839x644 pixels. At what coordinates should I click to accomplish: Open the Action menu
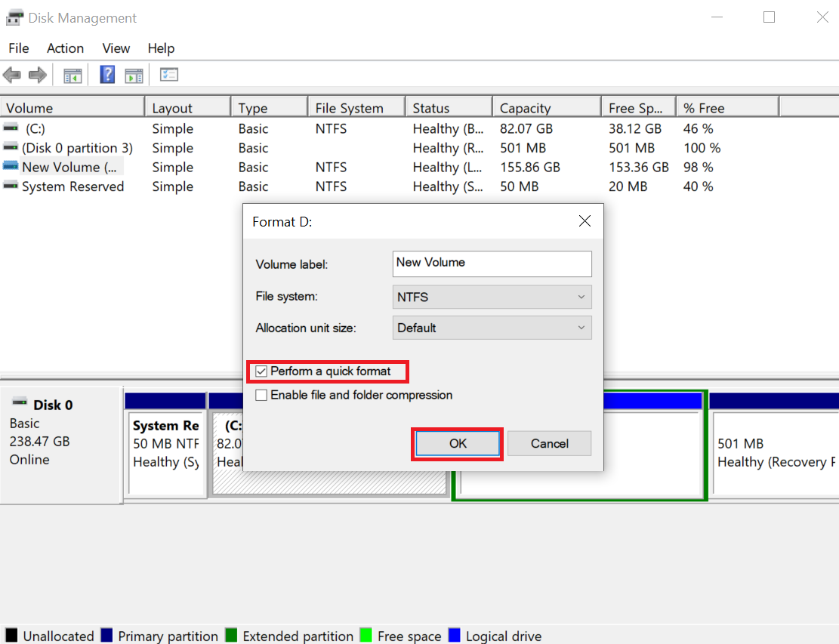coord(65,48)
